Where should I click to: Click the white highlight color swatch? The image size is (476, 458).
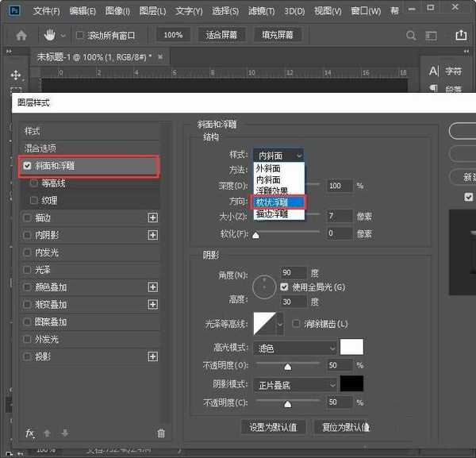351,348
